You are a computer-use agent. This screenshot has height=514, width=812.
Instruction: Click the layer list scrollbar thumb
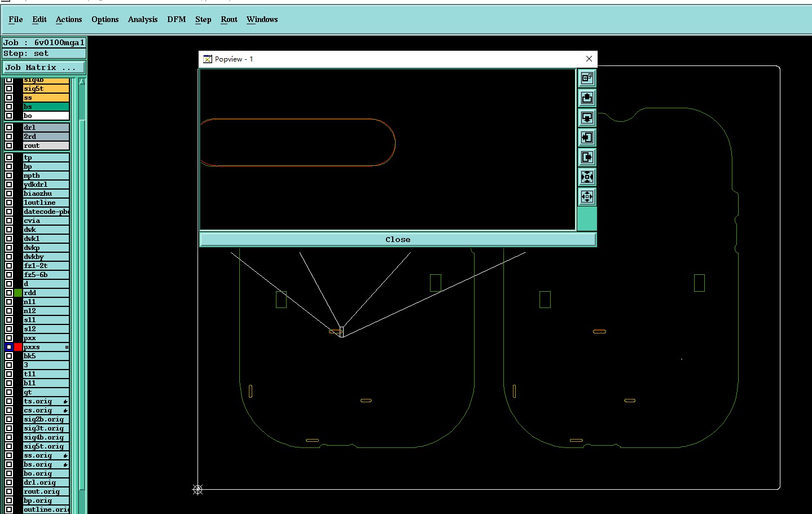pyautogui.click(x=82, y=305)
